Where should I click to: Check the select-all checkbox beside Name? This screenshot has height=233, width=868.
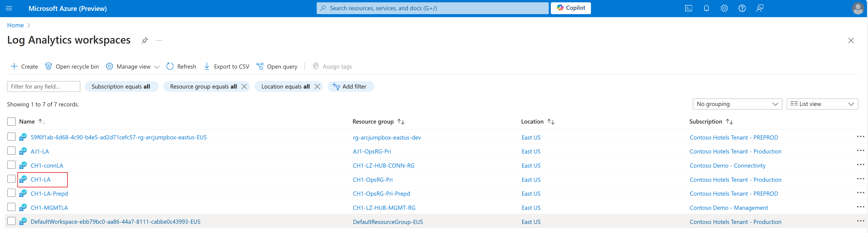11,121
